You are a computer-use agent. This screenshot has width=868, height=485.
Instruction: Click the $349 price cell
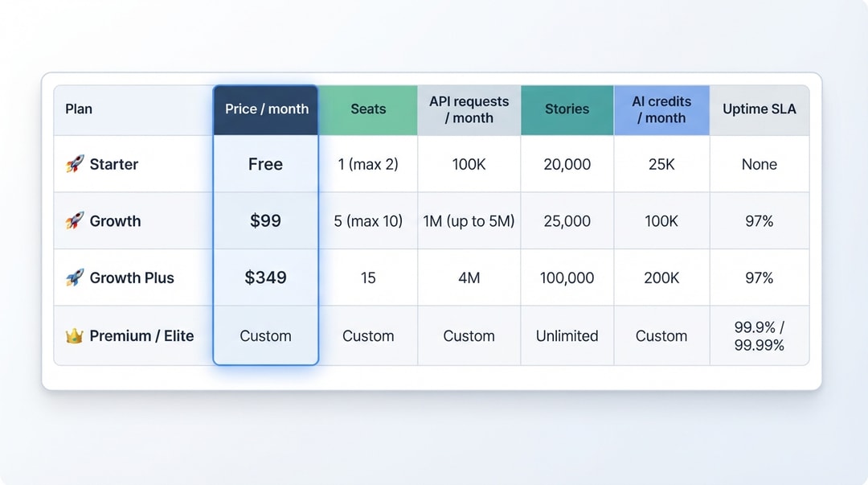[x=266, y=277]
